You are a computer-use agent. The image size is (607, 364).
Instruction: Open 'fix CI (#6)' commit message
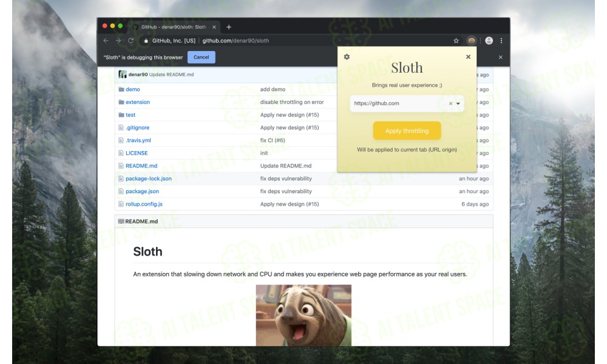click(273, 140)
